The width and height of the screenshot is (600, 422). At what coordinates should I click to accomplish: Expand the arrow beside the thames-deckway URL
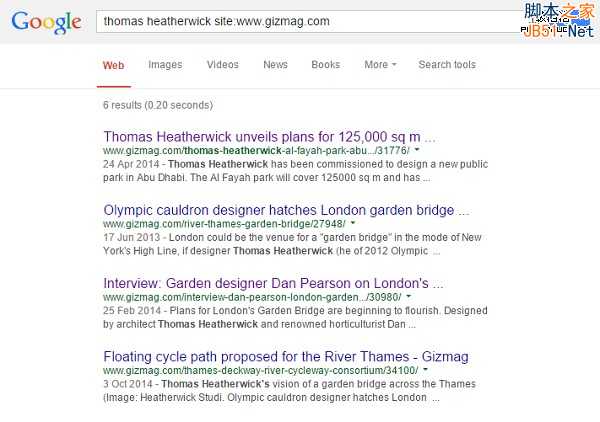pos(425,370)
